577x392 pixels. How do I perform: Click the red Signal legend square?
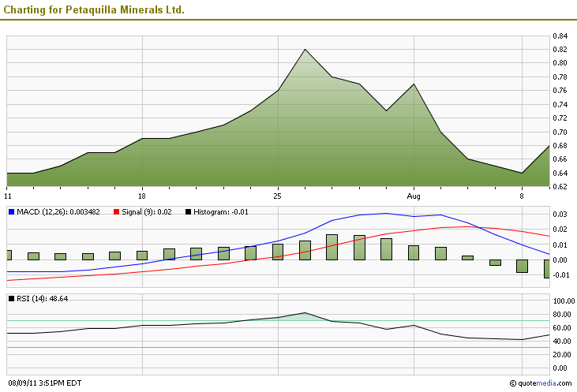click(x=117, y=211)
